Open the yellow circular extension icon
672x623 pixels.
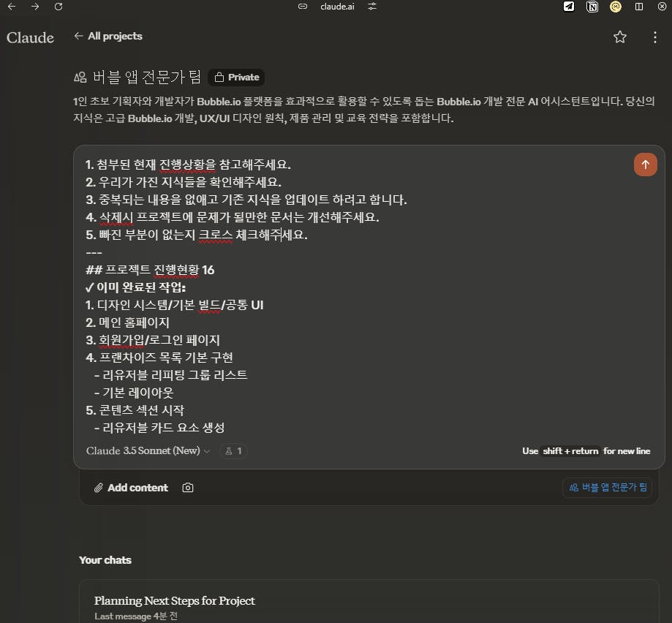(616, 7)
